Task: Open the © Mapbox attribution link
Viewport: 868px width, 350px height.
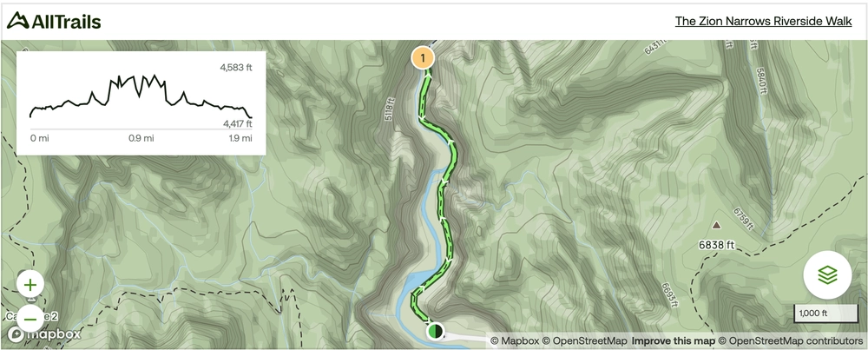Action: click(x=514, y=340)
